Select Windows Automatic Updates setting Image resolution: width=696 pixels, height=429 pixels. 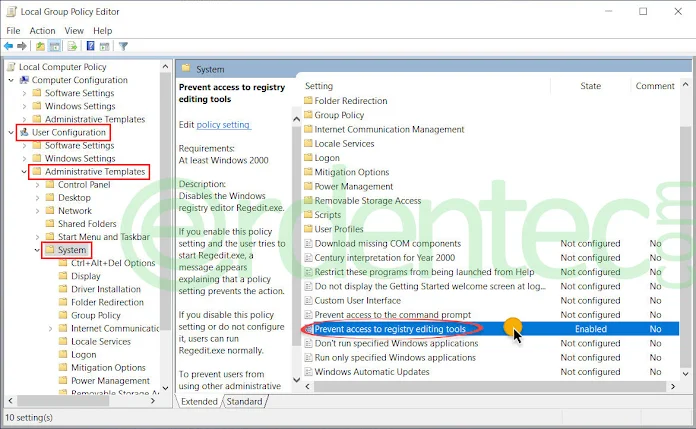coord(372,372)
